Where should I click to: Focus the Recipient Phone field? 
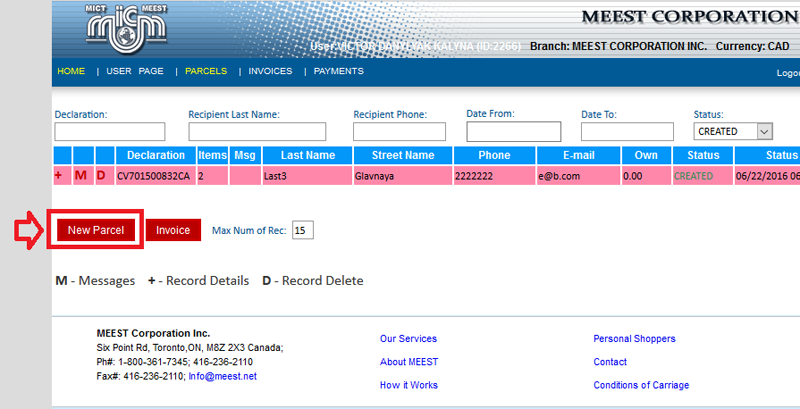(399, 132)
